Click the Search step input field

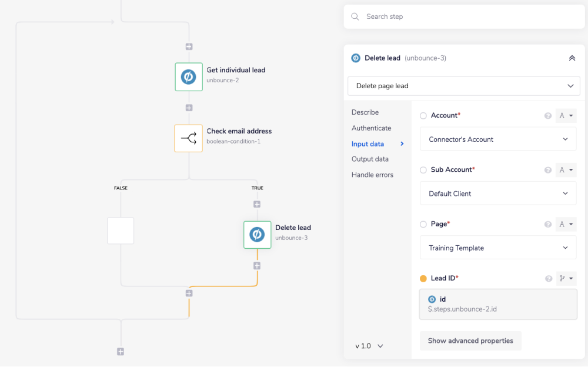coord(465,16)
